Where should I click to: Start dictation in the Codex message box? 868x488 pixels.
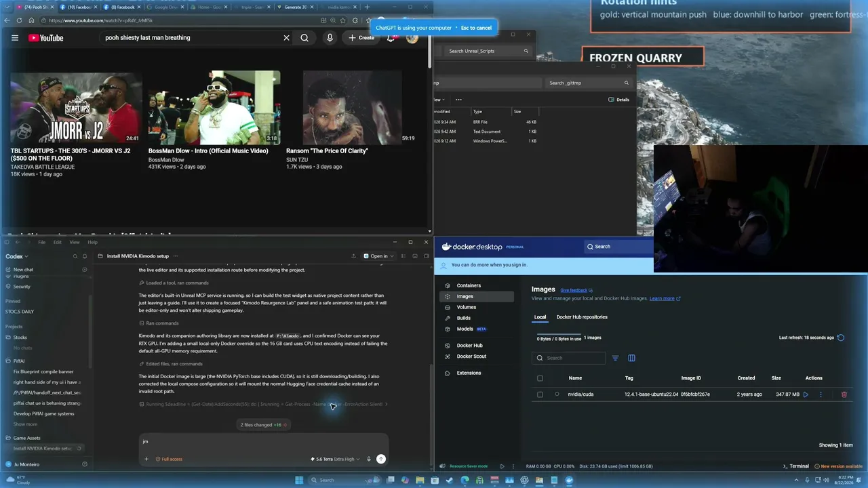coord(369,459)
